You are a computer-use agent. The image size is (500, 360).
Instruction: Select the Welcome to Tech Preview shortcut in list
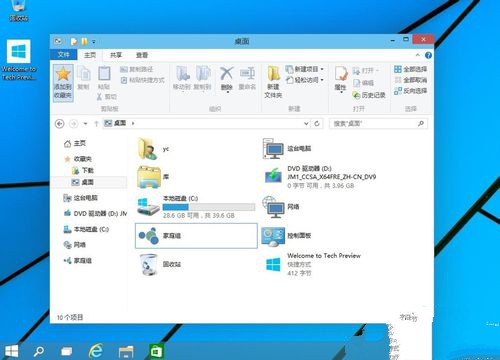[x=312, y=264]
